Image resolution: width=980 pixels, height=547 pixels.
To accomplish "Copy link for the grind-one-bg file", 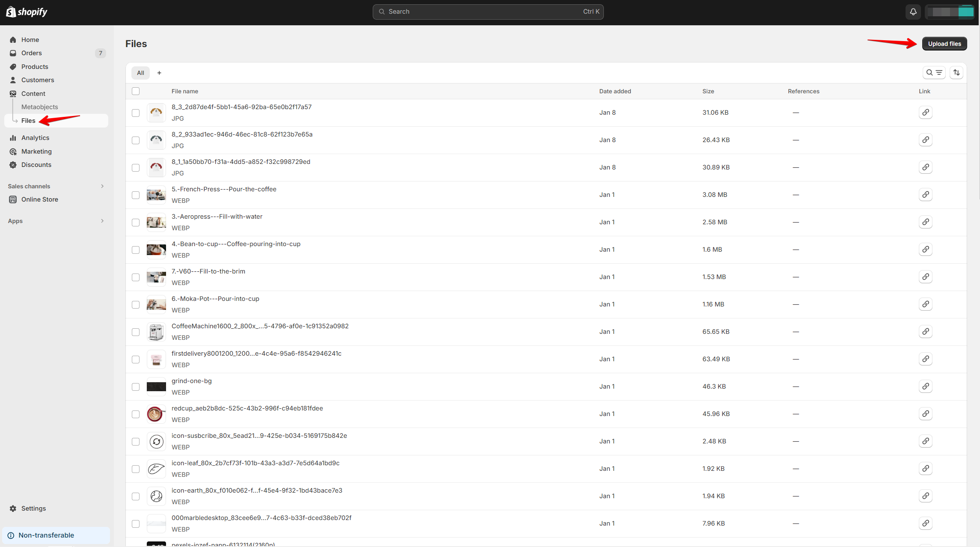I will coord(925,386).
